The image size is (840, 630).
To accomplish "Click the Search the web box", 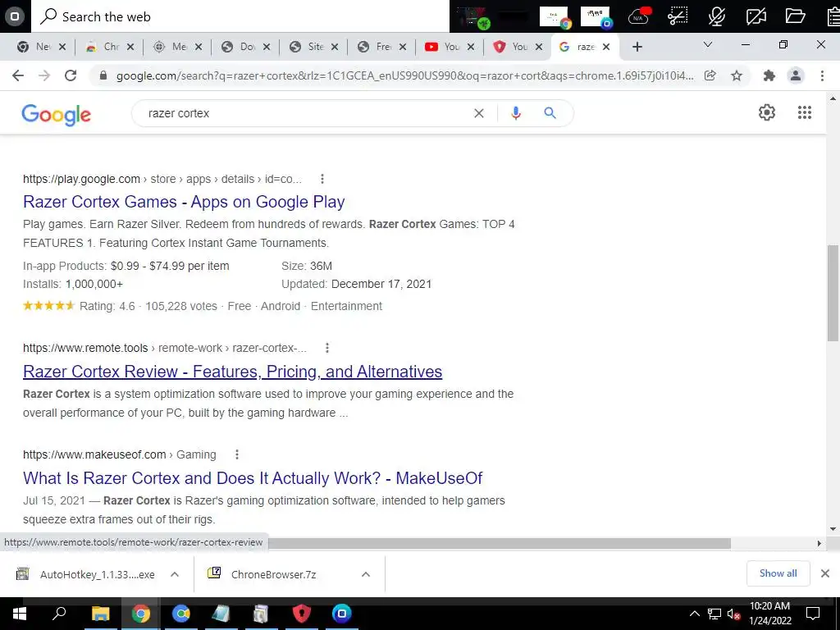I will pyautogui.click(x=240, y=16).
